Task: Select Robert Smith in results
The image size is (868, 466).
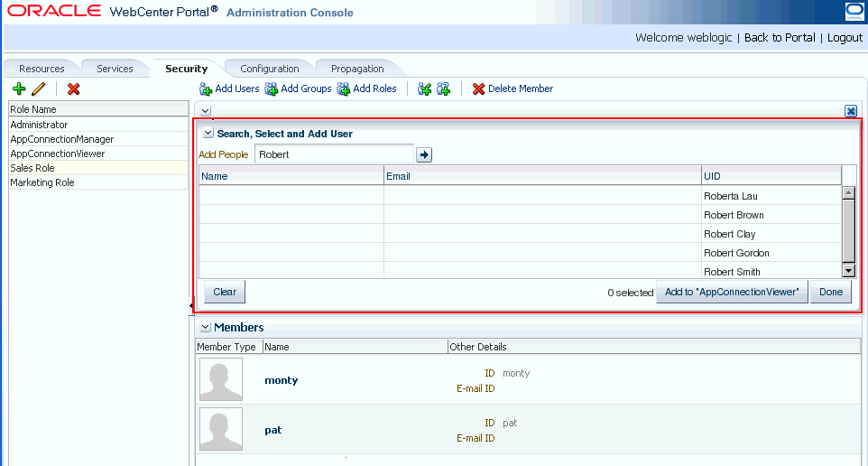Action: coord(732,272)
